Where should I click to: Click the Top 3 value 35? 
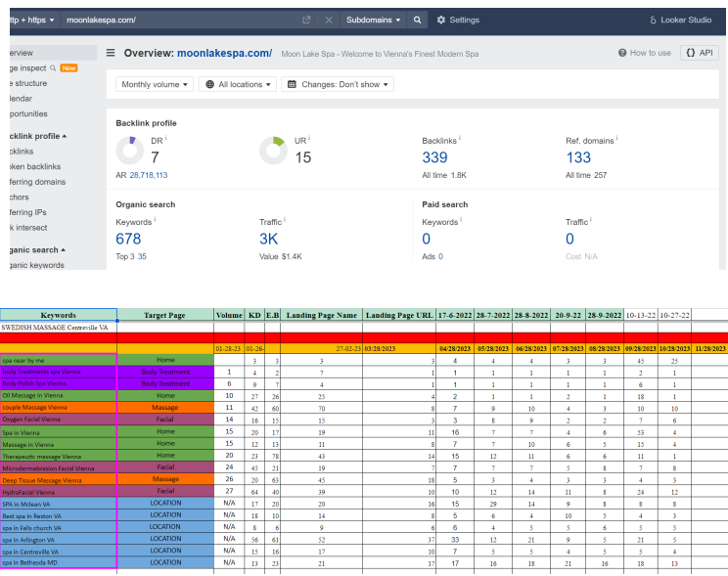142,256
